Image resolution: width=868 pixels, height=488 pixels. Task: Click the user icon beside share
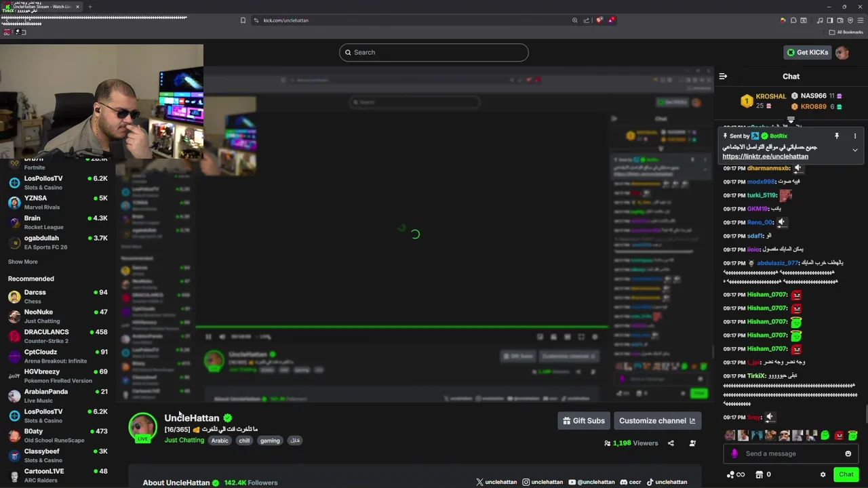pyautogui.click(x=692, y=443)
